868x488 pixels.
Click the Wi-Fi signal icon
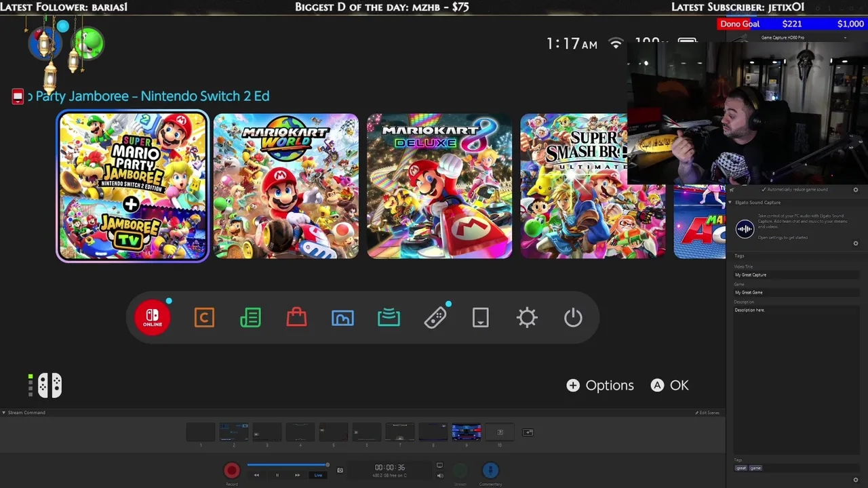click(x=616, y=44)
